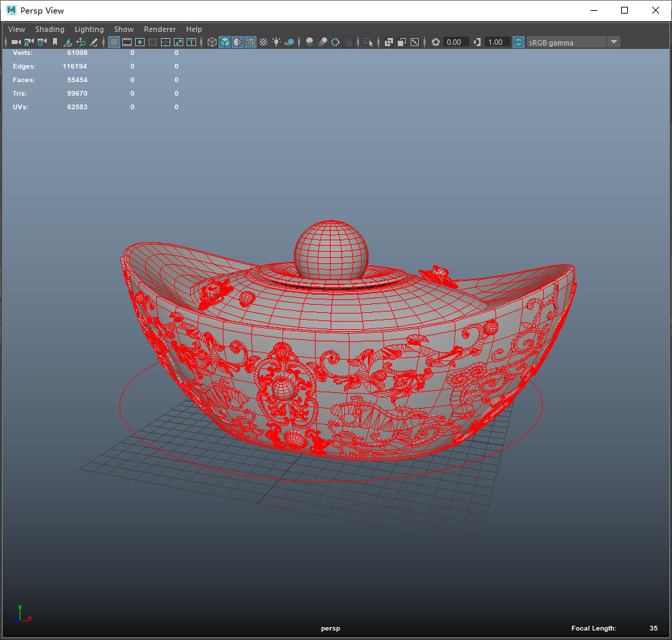Click the XYZ axis orientation indicator
Viewport: 672px width, 640px height.
click(22, 614)
